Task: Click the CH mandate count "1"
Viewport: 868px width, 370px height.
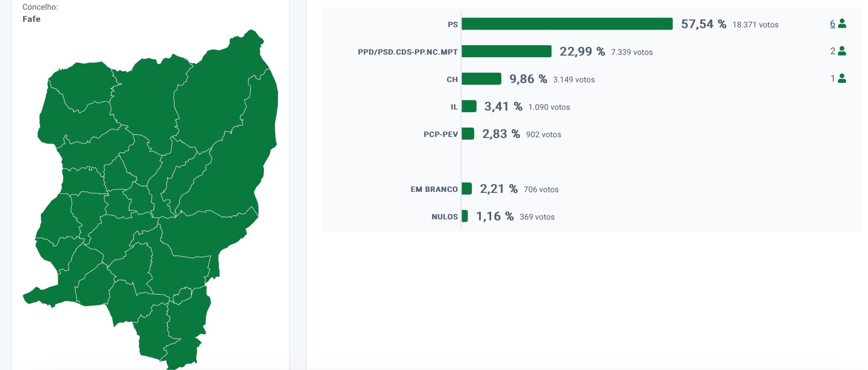Action: coord(832,79)
